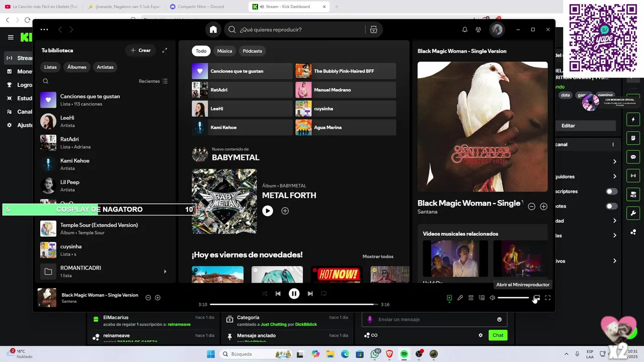The image size is (644, 362).
Task: Filter library by Listas
Action: point(50,67)
